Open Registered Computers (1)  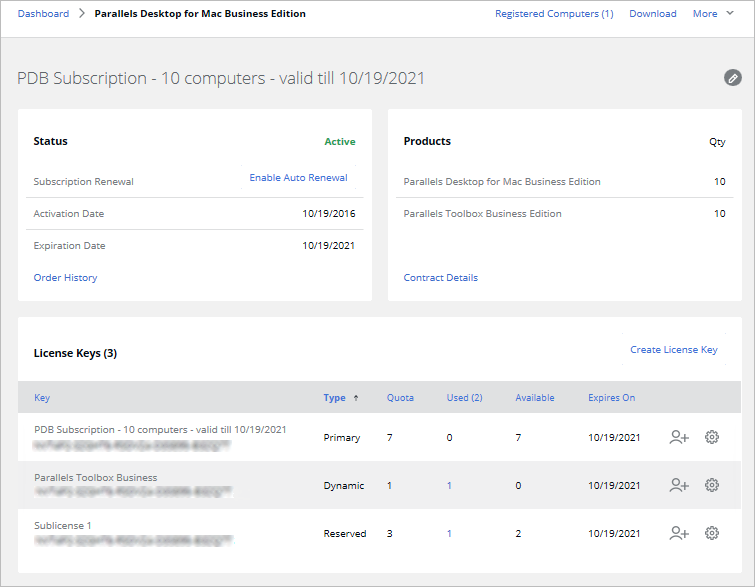coord(554,13)
